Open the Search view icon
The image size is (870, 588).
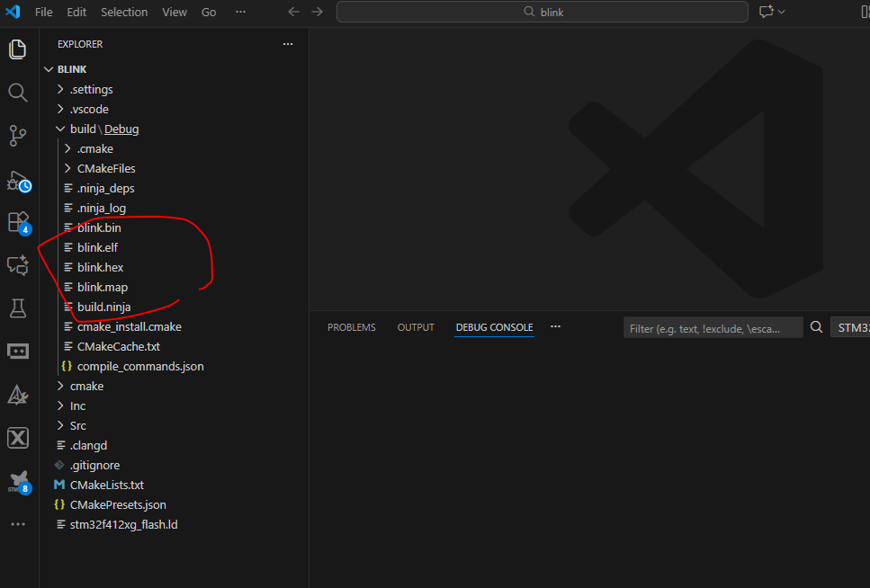(18, 93)
